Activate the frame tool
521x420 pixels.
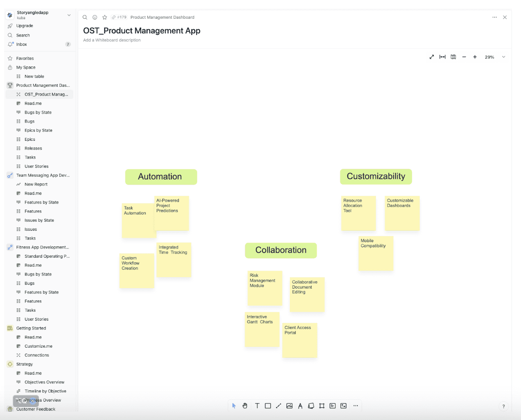322,406
